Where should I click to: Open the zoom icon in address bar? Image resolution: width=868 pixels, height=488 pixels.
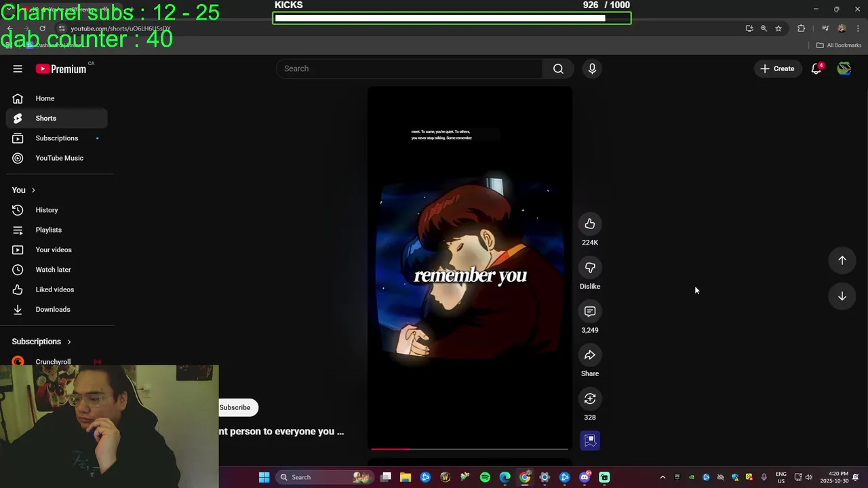tap(764, 28)
